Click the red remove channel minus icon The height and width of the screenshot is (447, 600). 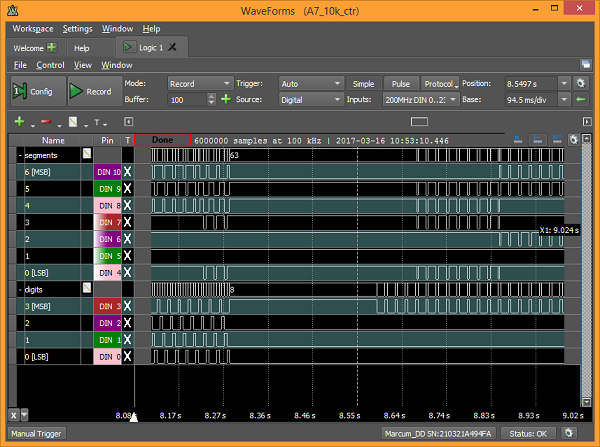(x=46, y=122)
